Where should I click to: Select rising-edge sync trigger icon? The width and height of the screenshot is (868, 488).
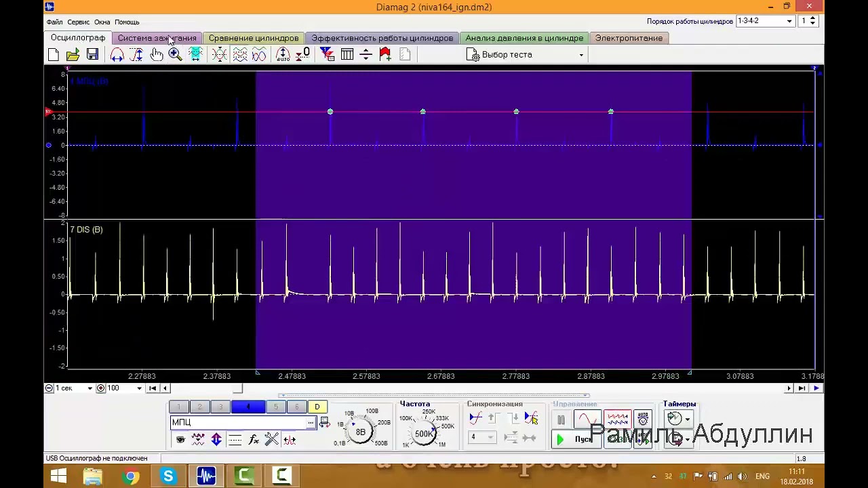click(x=475, y=418)
